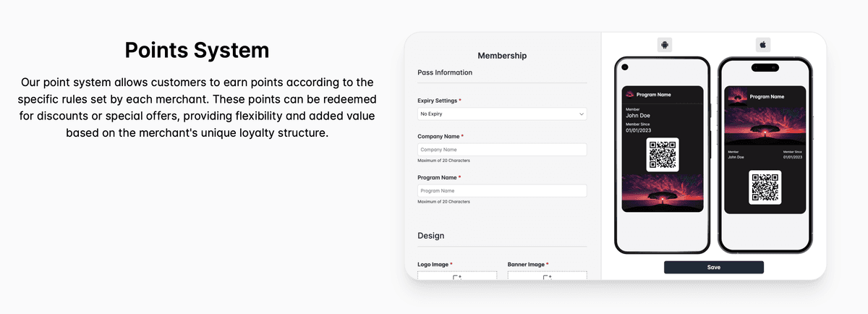
Task: Click the QR code on Android preview
Action: (x=663, y=155)
